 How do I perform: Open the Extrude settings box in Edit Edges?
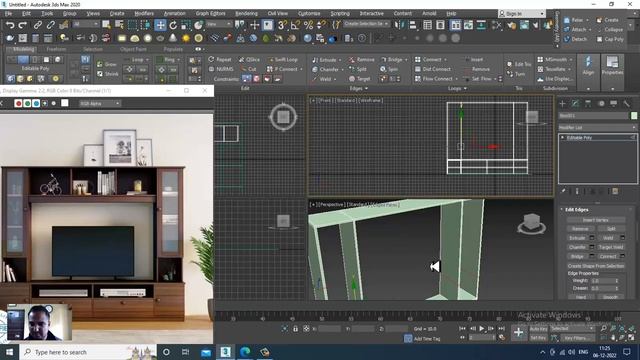[591, 238]
